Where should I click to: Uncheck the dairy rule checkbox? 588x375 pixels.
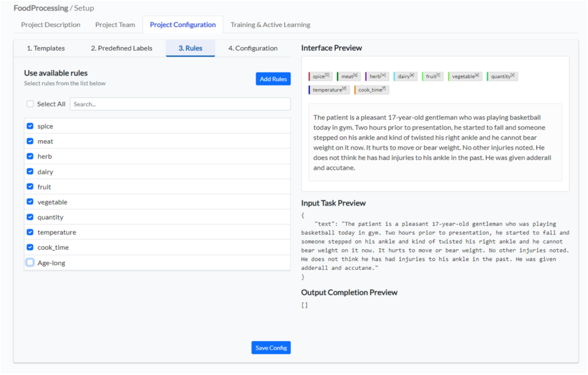click(30, 171)
